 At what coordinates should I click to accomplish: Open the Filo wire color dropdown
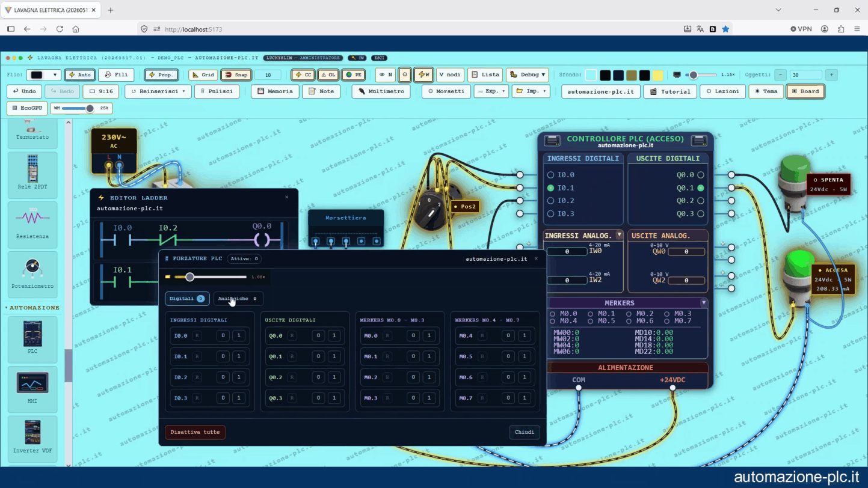44,75
